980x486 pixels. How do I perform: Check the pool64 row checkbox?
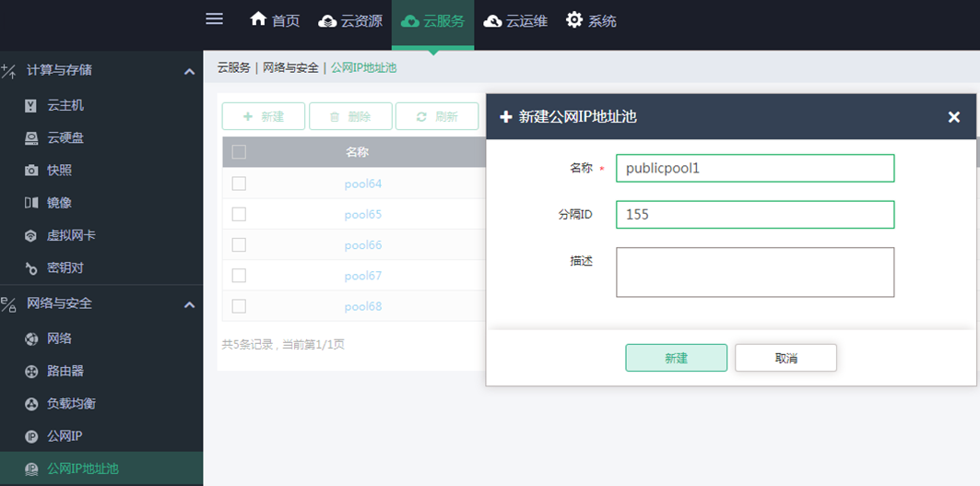tap(239, 184)
